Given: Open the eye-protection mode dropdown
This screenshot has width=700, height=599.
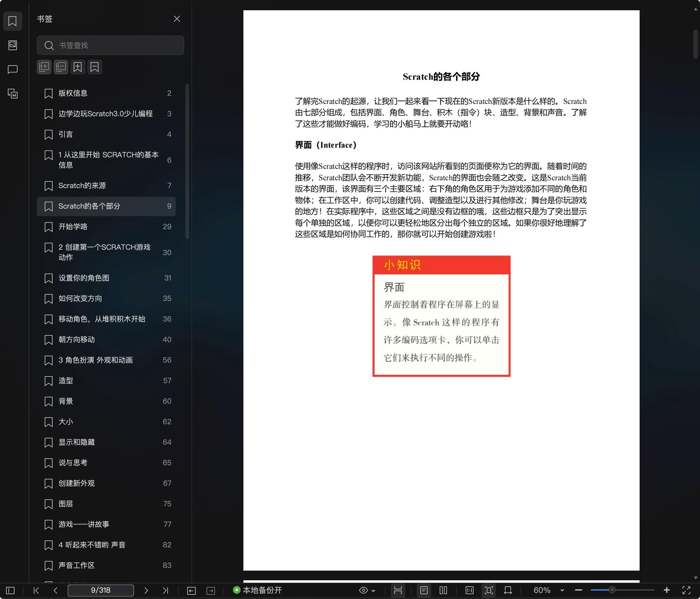Looking at the screenshot, I should [367, 590].
